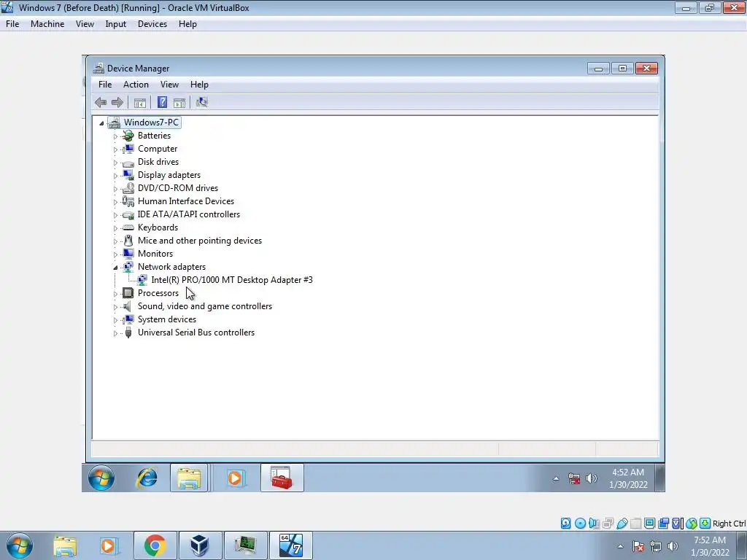Image resolution: width=747 pixels, height=560 pixels.
Task: Select Computer in device tree
Action: (x=158, y=149)
